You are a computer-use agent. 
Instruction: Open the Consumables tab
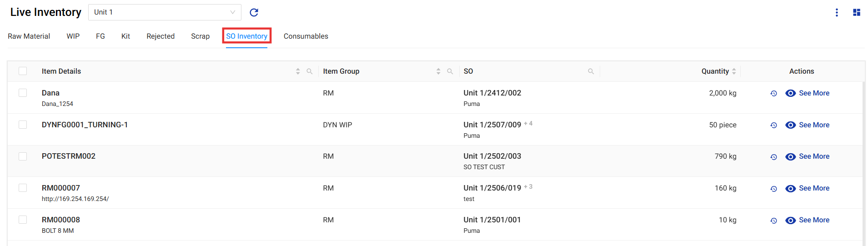pos(306,36)
